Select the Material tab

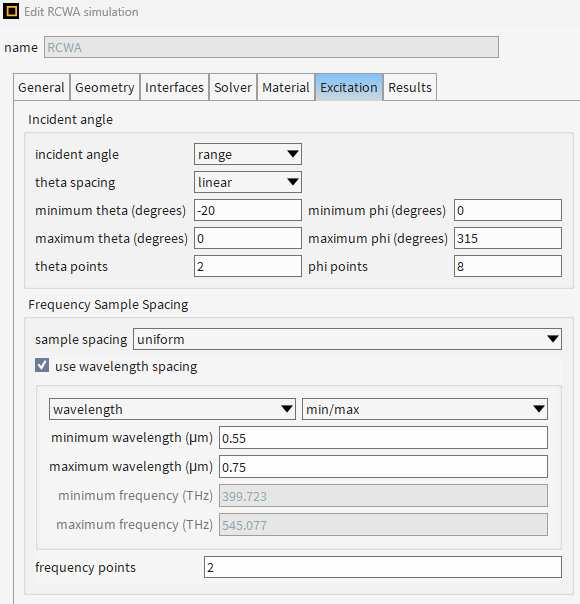pyautogui.click(x=286, y=87)
